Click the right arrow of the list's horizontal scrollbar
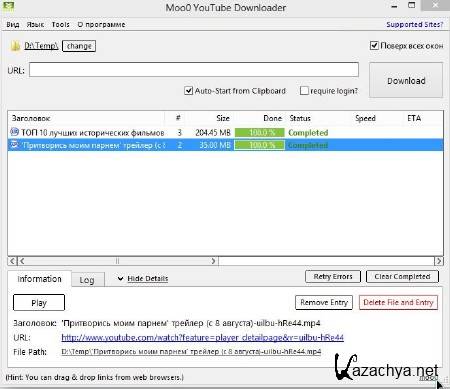Image resolution: width=450 pixels, height=389 pixels. (x=439, y=261)
